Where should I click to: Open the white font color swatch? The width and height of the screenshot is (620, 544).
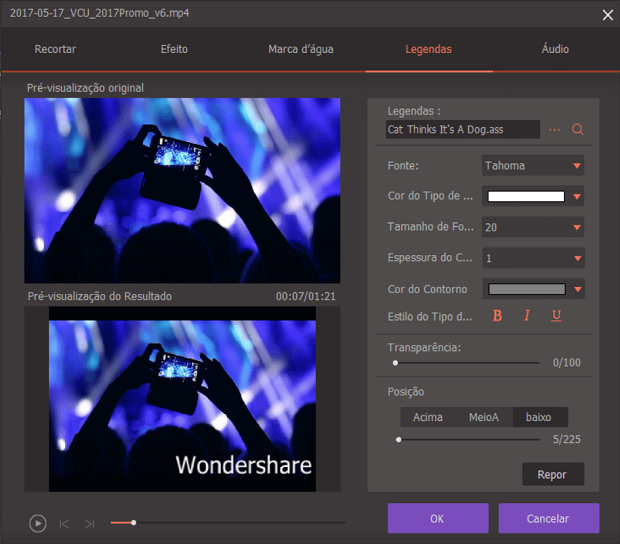click(526, 197)
